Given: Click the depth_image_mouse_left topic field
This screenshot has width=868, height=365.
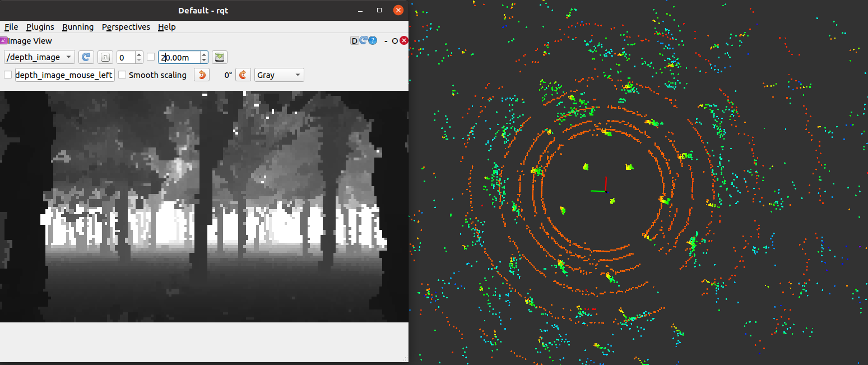Looking at the screenshot, I should tap(64, 75).
